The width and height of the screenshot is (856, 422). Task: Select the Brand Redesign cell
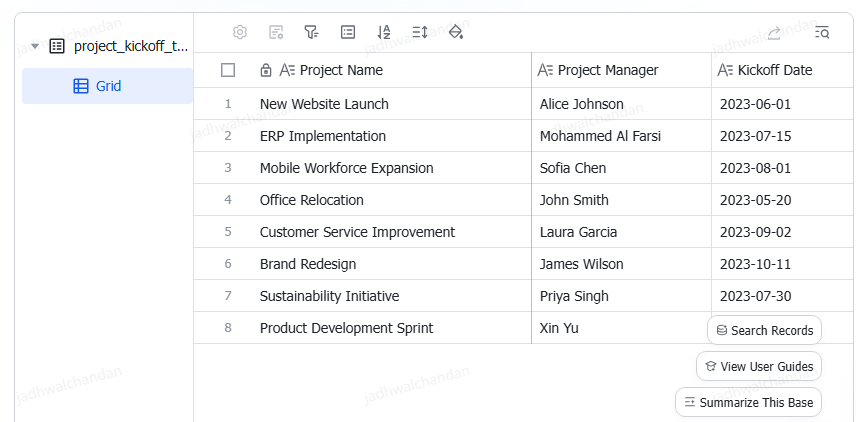pos(362,264)
